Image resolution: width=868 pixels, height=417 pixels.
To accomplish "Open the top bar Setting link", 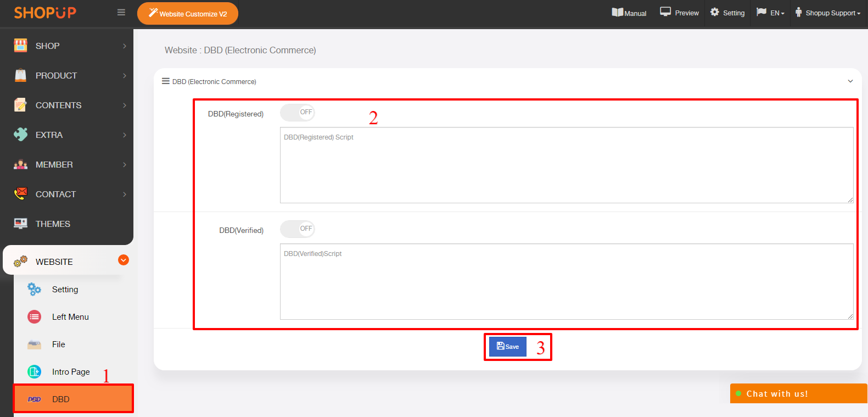I will pos(727,12).
